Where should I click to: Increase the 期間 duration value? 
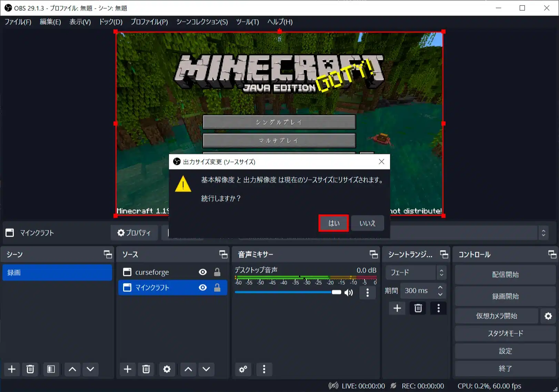pyautogui.click(x=440, y=287)
